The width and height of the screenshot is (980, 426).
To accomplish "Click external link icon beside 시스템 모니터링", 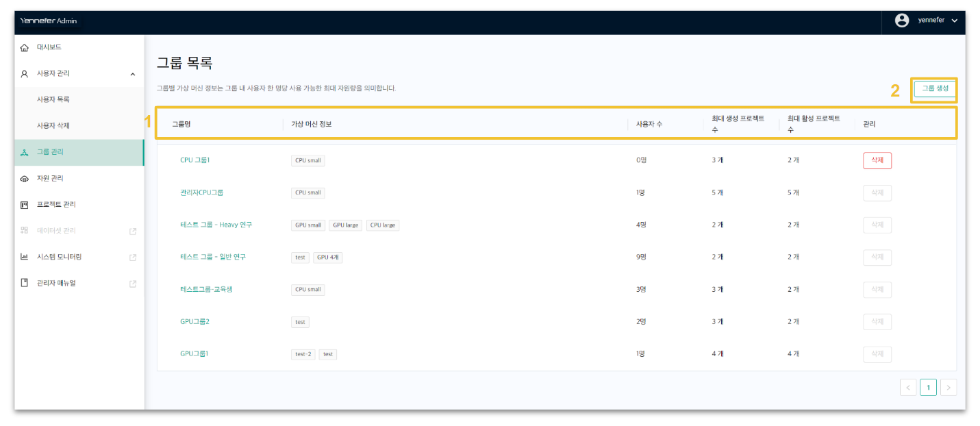I will click(133, 258).
